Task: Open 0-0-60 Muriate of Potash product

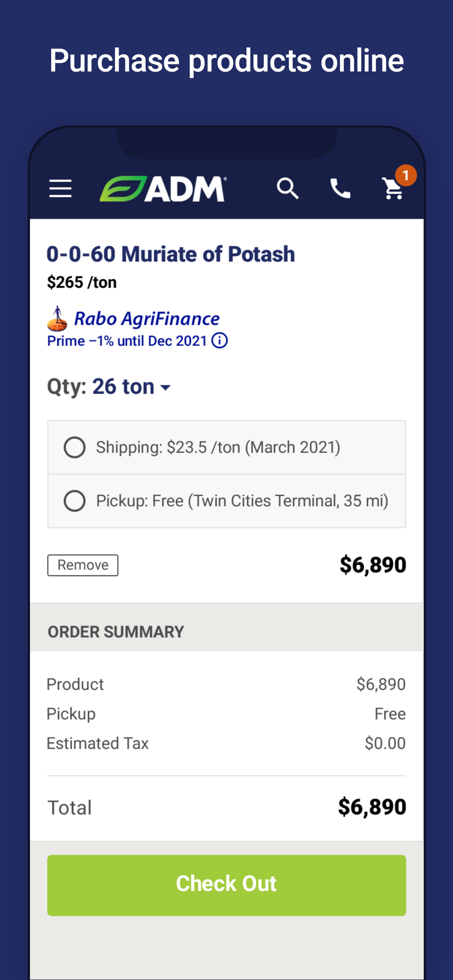Action: tap(171, 254)
